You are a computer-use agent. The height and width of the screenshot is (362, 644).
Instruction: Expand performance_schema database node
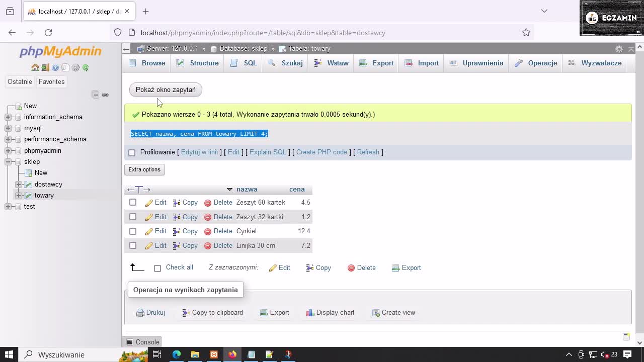click(x=8, y=139)
